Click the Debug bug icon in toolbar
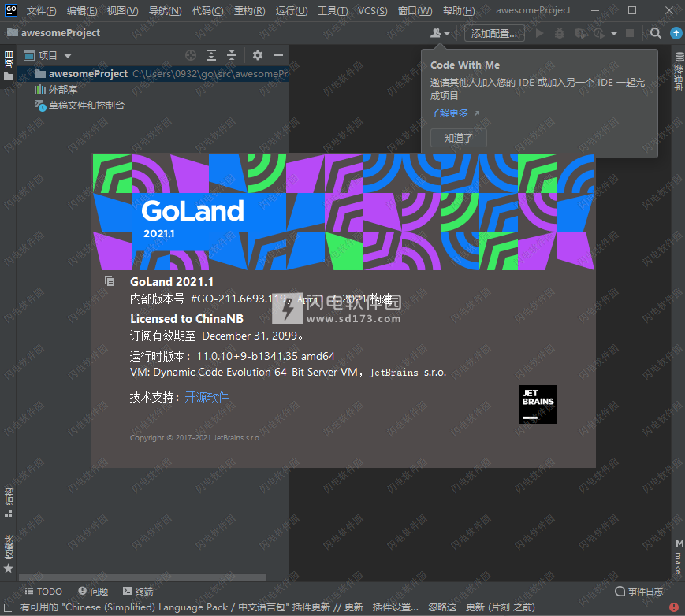 [x=560, y=33]
